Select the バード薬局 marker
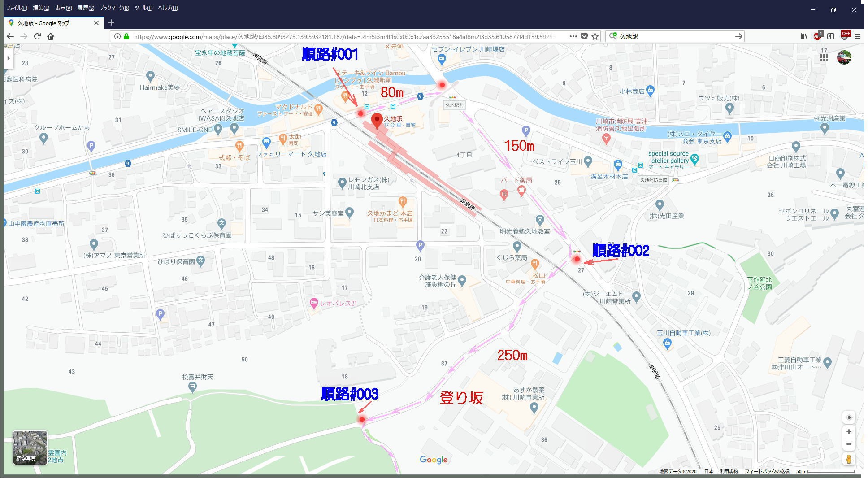Viewport: 868px width, 478px height. (521, 191)
